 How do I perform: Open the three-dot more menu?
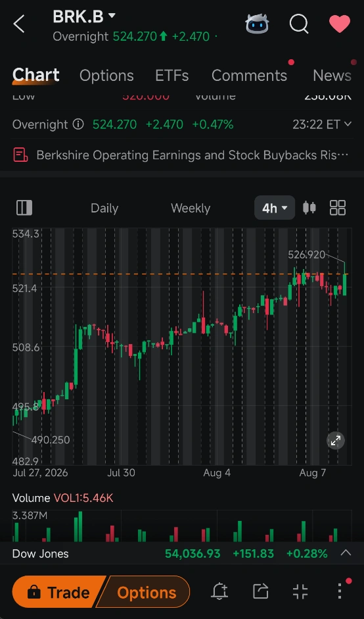click(340, 592)
